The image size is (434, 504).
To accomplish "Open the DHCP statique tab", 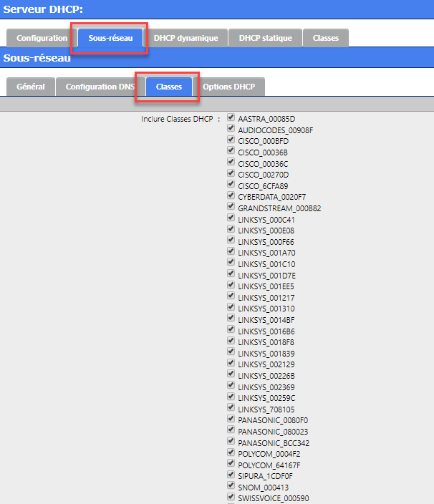I will click(265, 38).
